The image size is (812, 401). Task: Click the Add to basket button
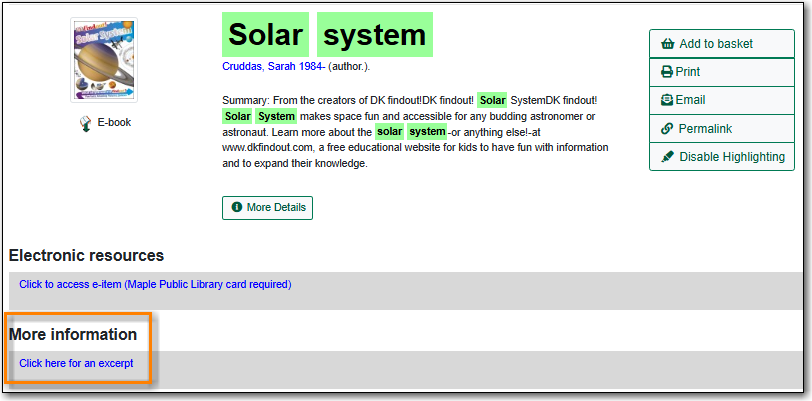721,44
